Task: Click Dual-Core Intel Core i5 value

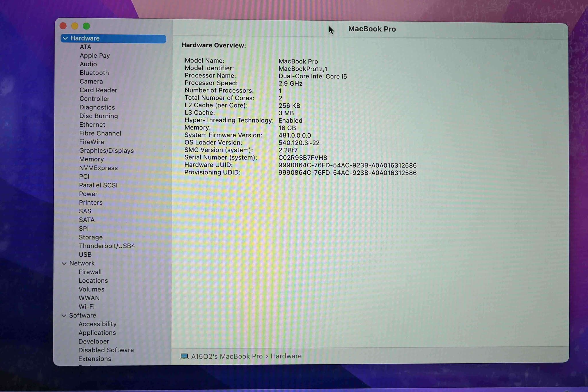Action: coord(312,76)
